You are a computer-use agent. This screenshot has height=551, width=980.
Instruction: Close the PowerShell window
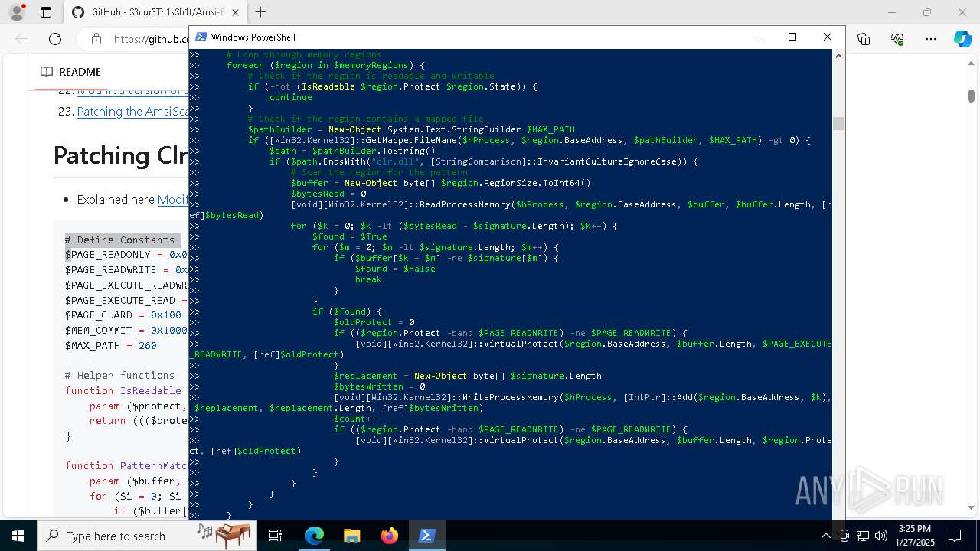click(x=828, y=37)
